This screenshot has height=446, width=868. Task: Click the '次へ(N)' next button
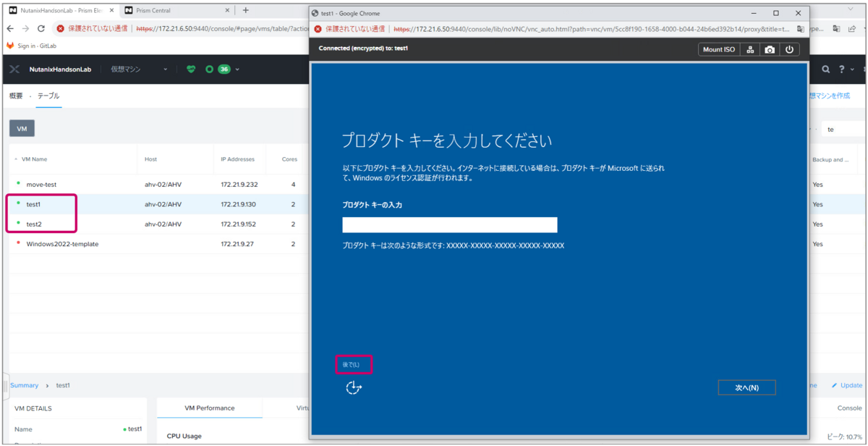click(x=746, y=388)
